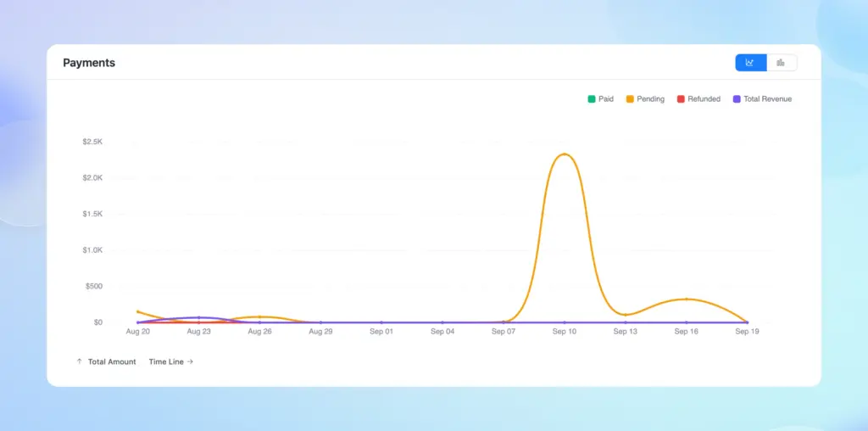Click the Total Revenue point at Aug 23
Image resolution: width=868 pixels, height=431 pixels.
(x=198, y=317)
